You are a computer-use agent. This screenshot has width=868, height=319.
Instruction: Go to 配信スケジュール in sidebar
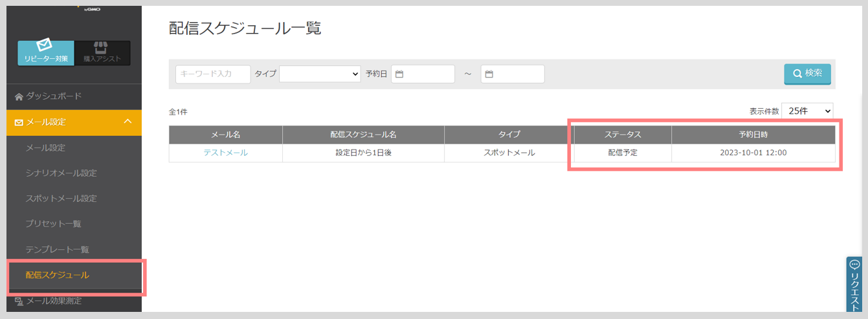(x=57, y=275)
